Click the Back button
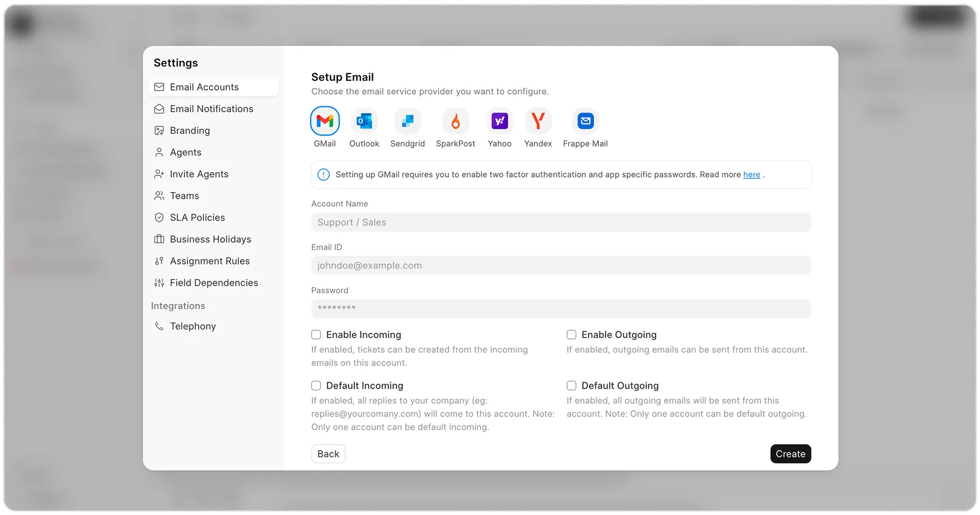The width and height of the screenshot is (980, 515). (x=328, y=454)
